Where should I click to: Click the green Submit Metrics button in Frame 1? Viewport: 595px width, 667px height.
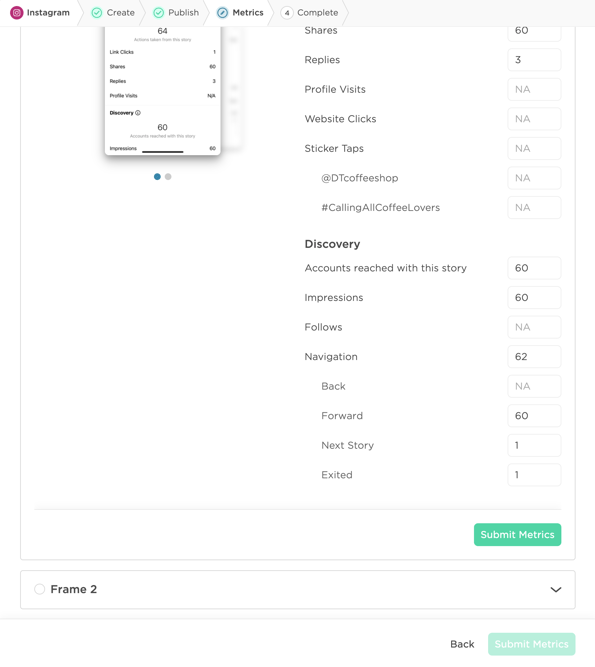[x=518, y=535]
